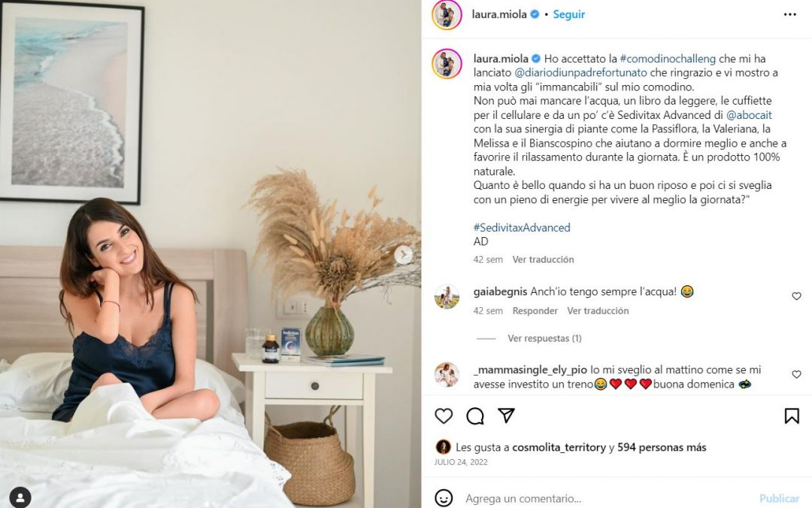Image resolution: width=812 pixels, height=508 pixels.
Task: Open the laura.miola header profile picture
Action: 447,14
